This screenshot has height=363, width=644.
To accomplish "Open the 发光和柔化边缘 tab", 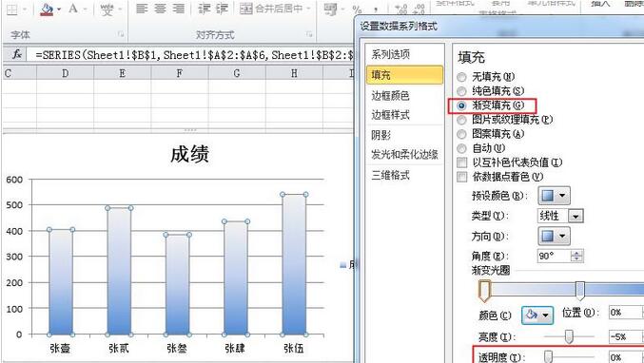I will [x=405, y=154].
